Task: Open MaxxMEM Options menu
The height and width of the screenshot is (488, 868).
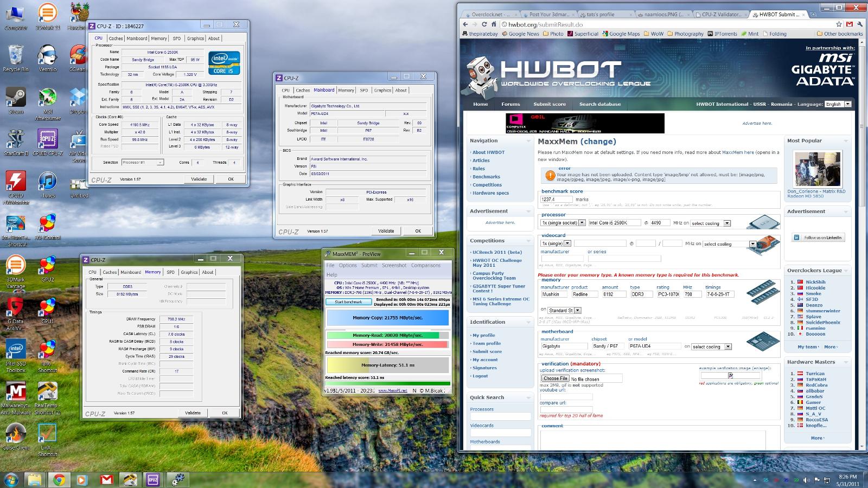Action: point(348,265)
